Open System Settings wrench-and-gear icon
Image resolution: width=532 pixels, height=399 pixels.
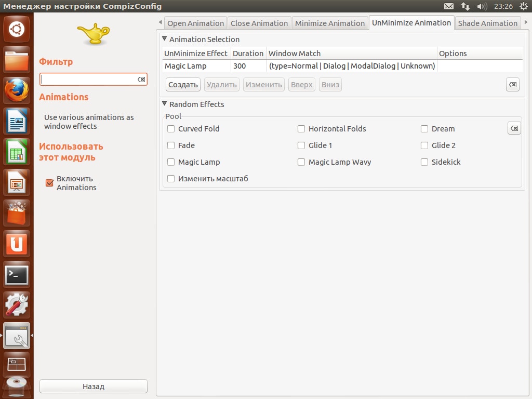[x=16, y=305]
